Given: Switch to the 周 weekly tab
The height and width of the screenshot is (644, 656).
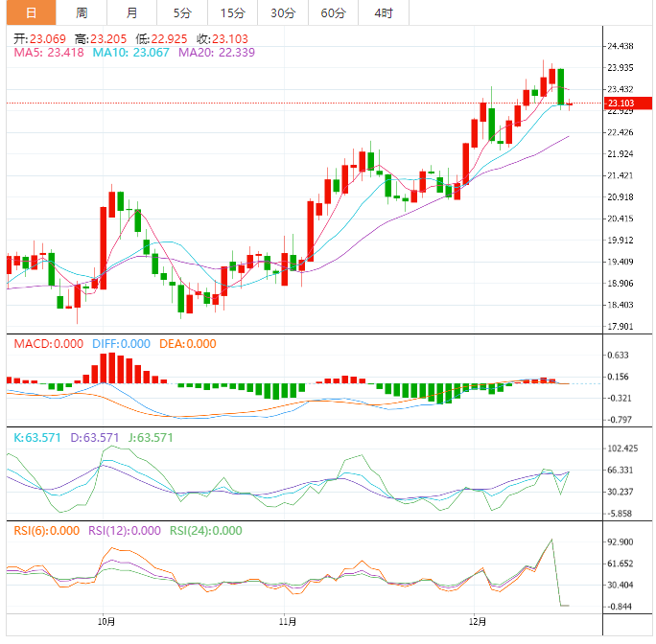Looking at the screenshot, I should coord(82,12).
